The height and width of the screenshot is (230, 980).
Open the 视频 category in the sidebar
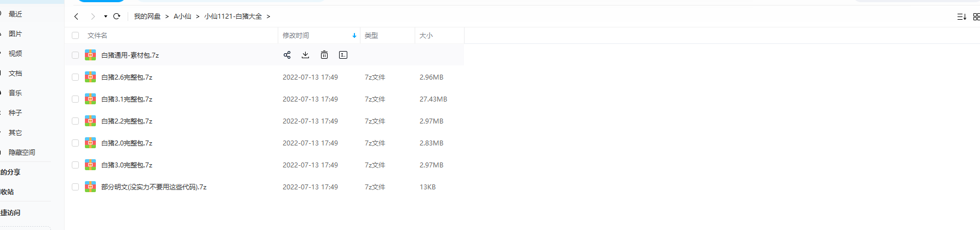tap(15, 54)
